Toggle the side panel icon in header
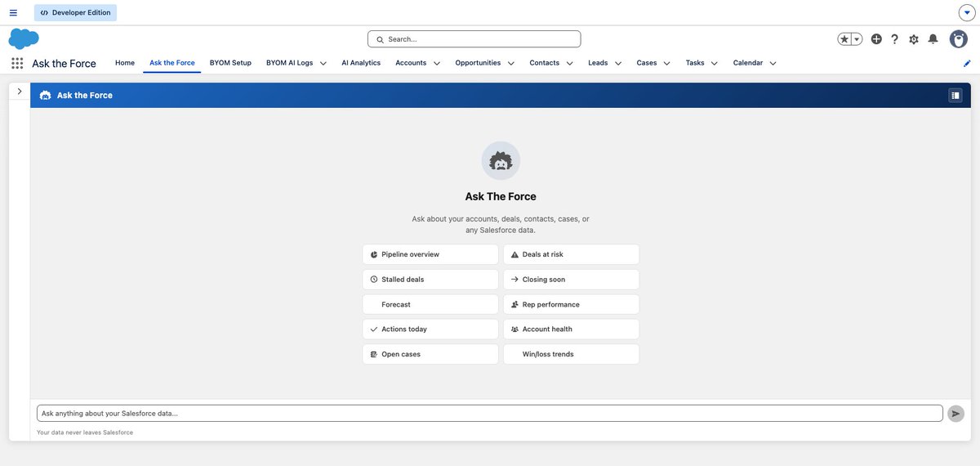Image resolution: width=980 pixels, height=466 pixels. (955, 96)
